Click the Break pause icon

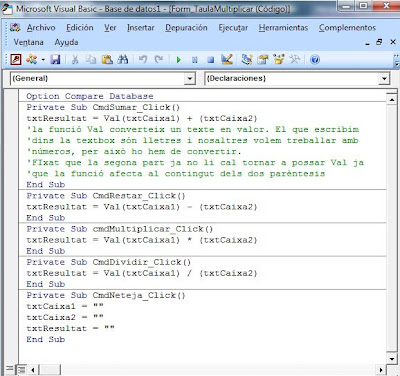(195, 60)
